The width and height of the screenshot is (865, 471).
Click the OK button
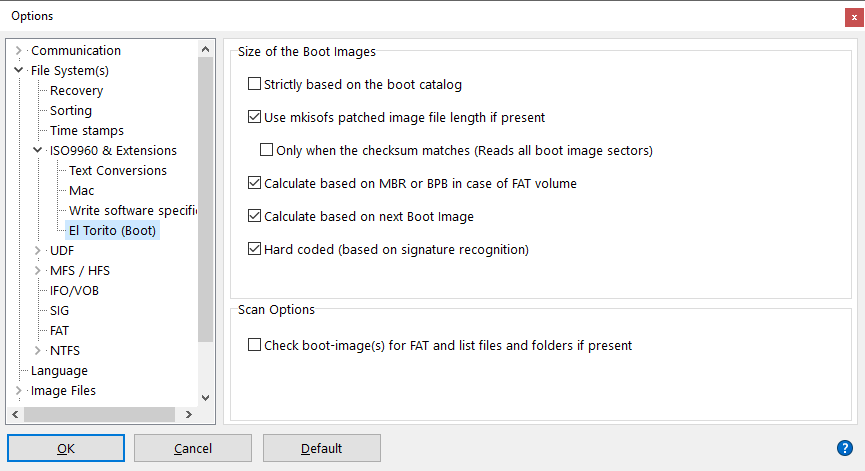pyautogui.click(x=66, y=448)
